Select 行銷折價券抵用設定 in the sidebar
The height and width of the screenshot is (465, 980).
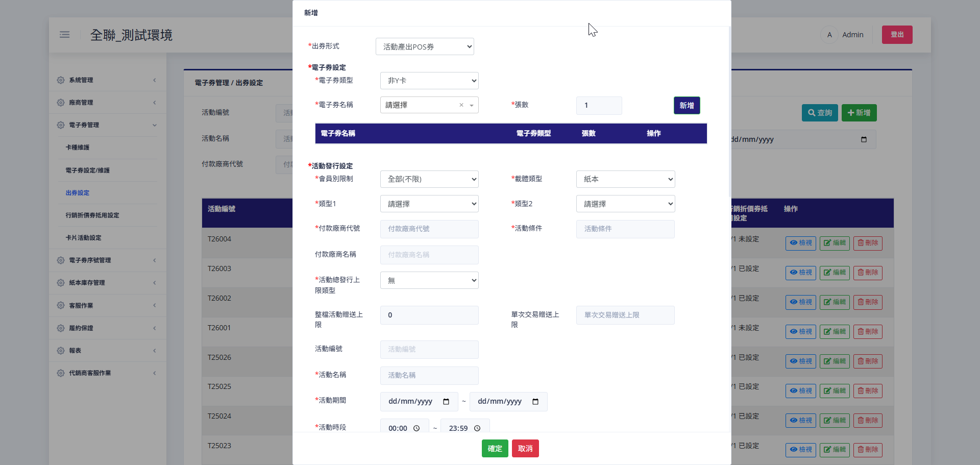(92, 215)
